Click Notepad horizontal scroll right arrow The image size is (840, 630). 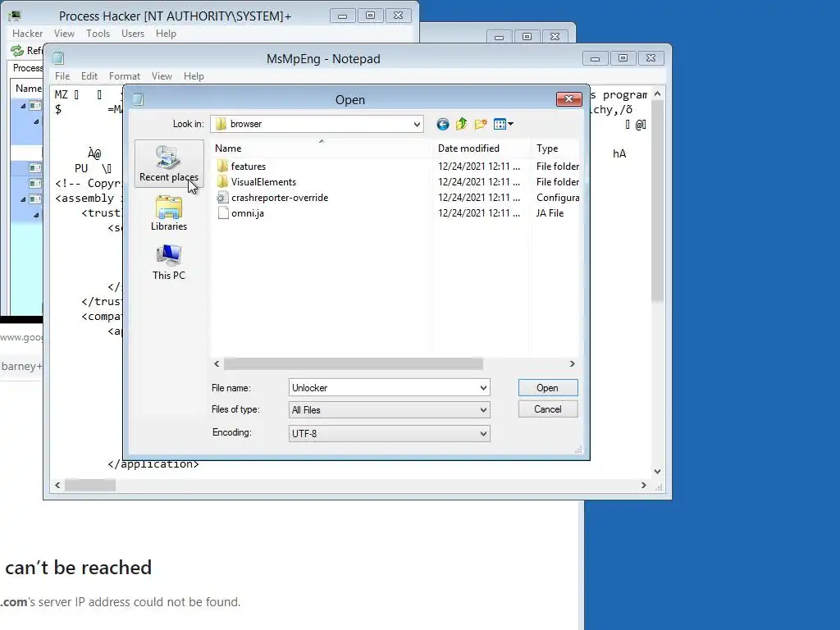click(643, 486)
